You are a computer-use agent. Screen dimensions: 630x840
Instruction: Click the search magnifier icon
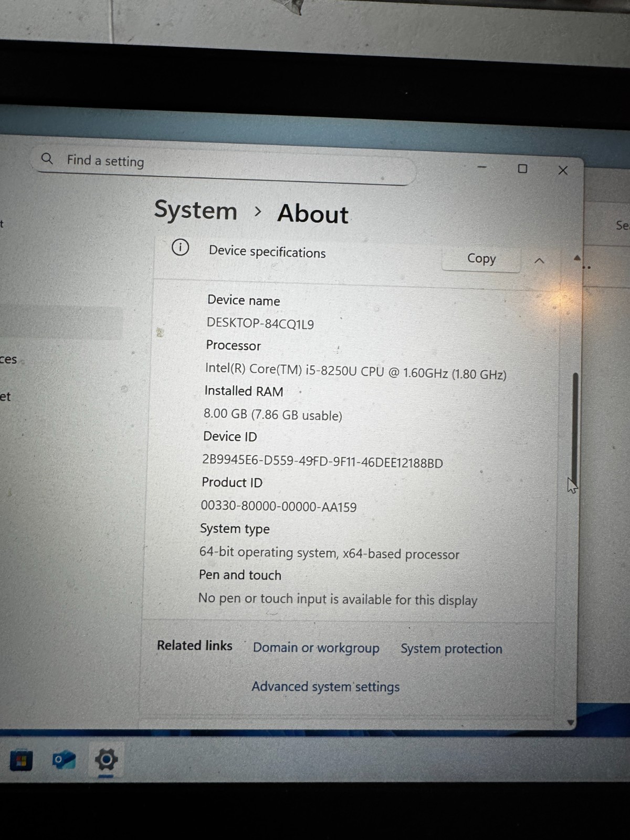(47, 159)
